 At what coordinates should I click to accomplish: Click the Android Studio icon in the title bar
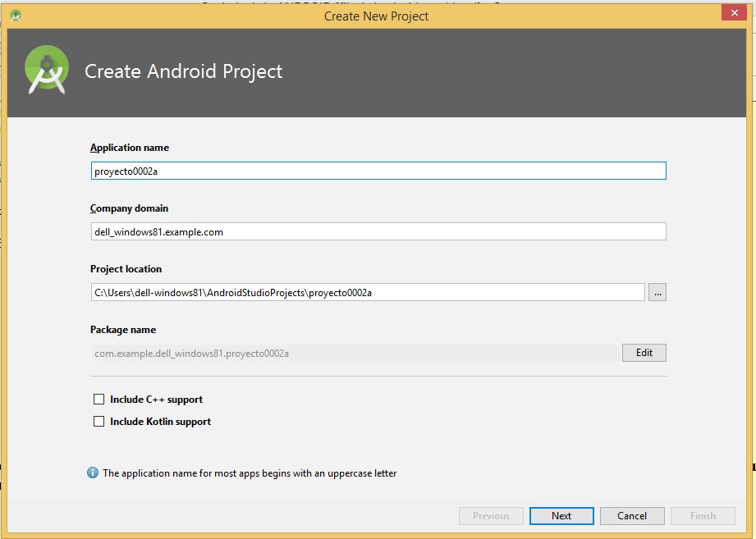[16, 16]
